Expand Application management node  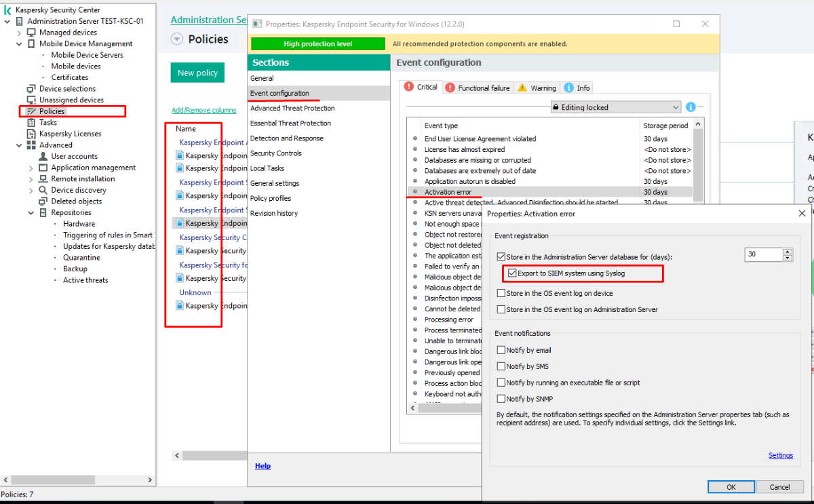(31, 168)
